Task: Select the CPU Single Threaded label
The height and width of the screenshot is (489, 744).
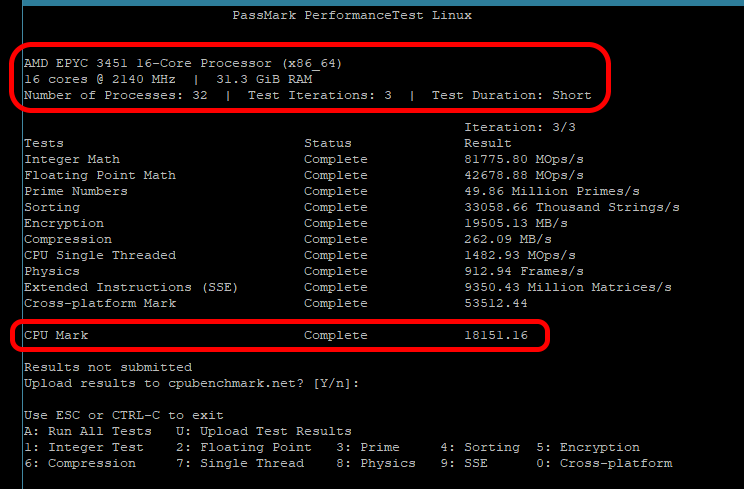Action: 100,255
